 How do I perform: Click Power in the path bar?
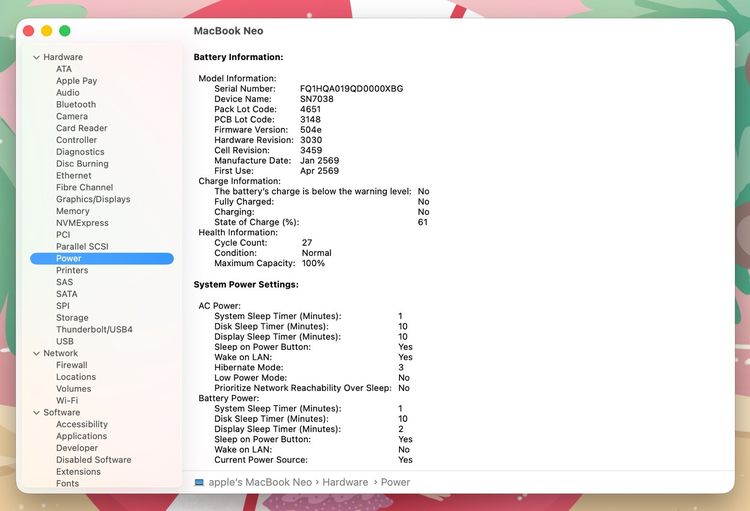click(395, 482)
